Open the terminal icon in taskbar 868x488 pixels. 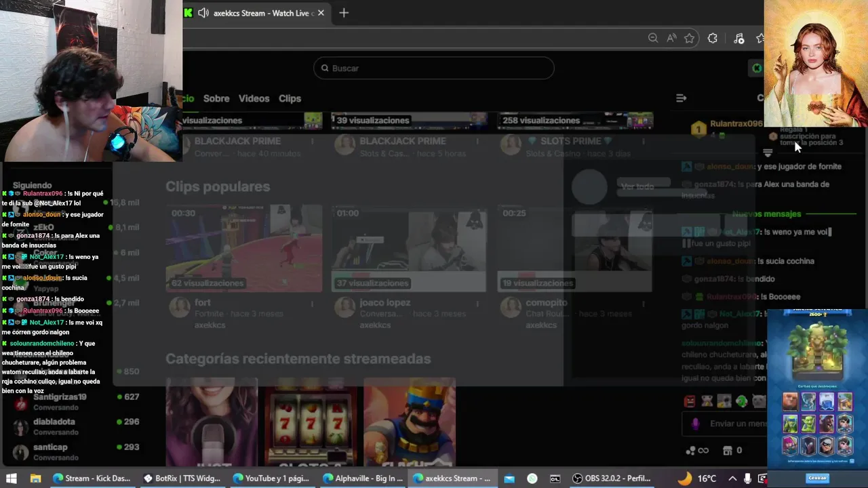click(555, 478)
